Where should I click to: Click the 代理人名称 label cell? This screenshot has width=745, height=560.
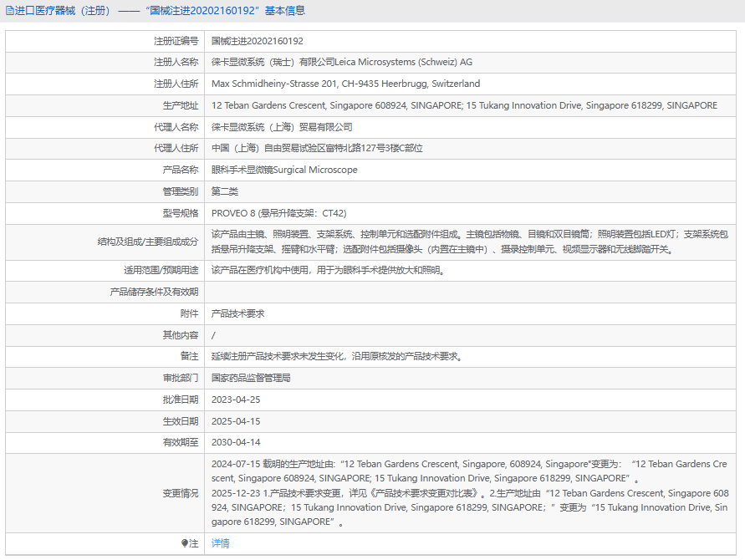[x=105, y=127]
